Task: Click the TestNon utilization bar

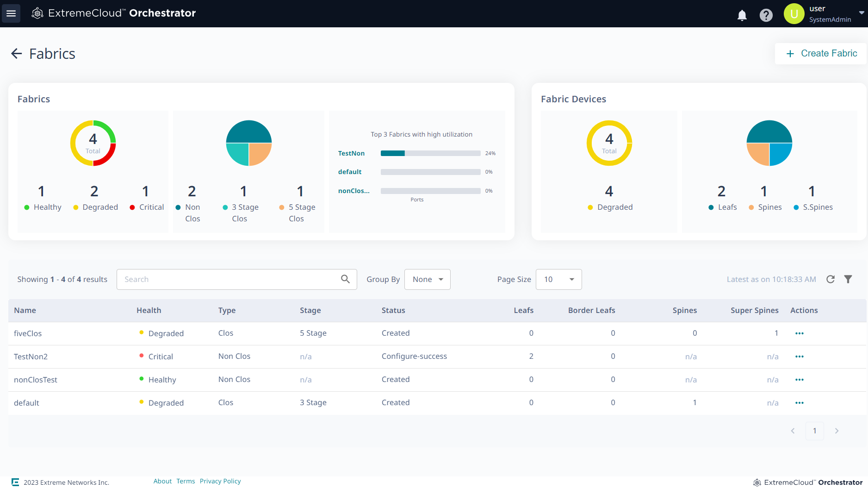Action: click(x=430, y=153)
